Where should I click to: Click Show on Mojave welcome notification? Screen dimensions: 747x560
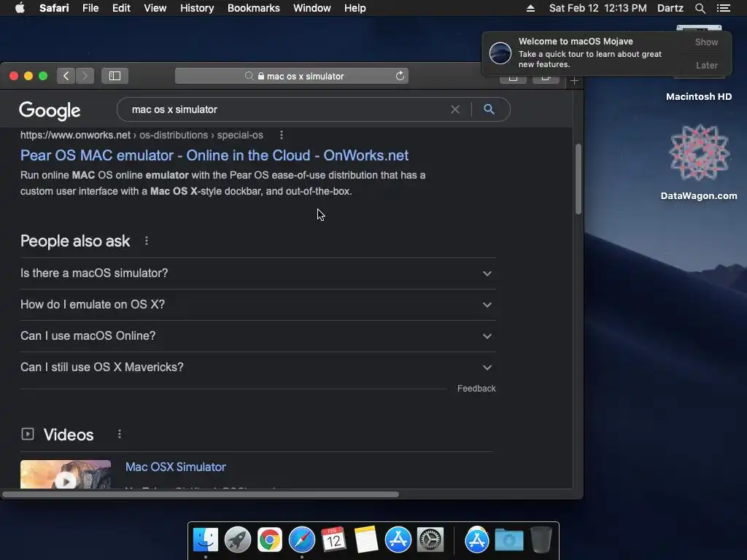coord(706,42)
